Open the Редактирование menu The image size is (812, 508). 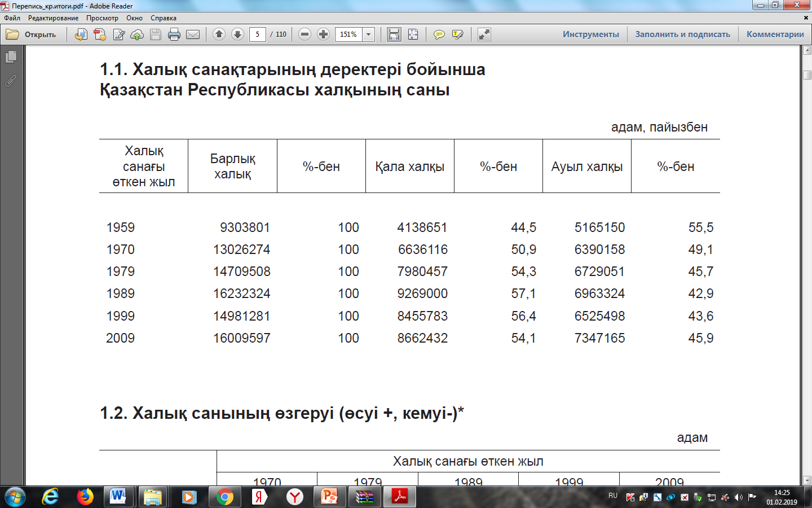point(54,18)
